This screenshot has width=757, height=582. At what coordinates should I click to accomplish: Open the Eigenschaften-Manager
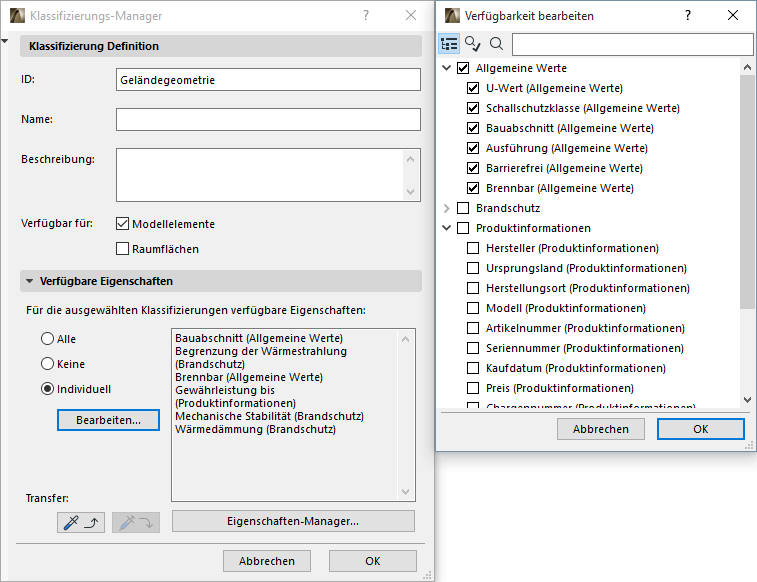293,521
